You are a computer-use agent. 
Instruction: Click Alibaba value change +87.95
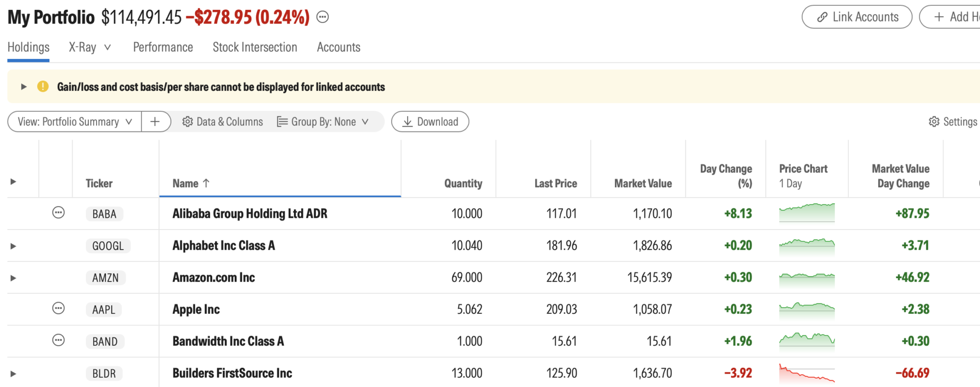(x=912, y=213)
